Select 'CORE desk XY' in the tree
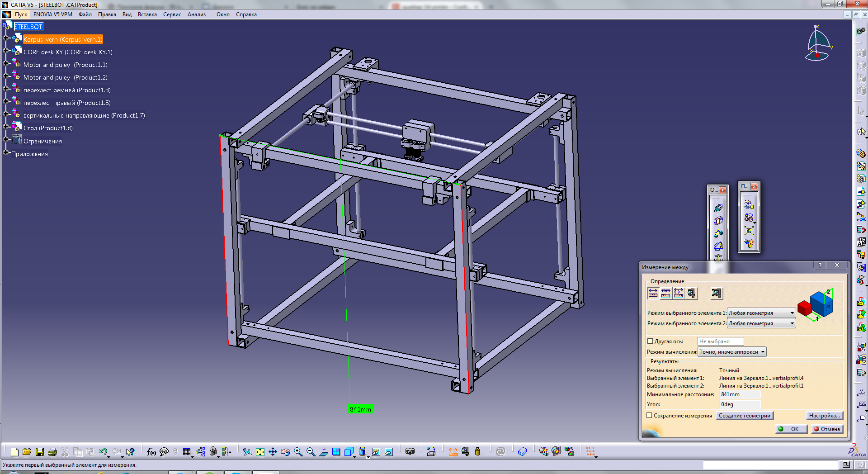Screen dimensions: 868x474 (x=68, y=52)
